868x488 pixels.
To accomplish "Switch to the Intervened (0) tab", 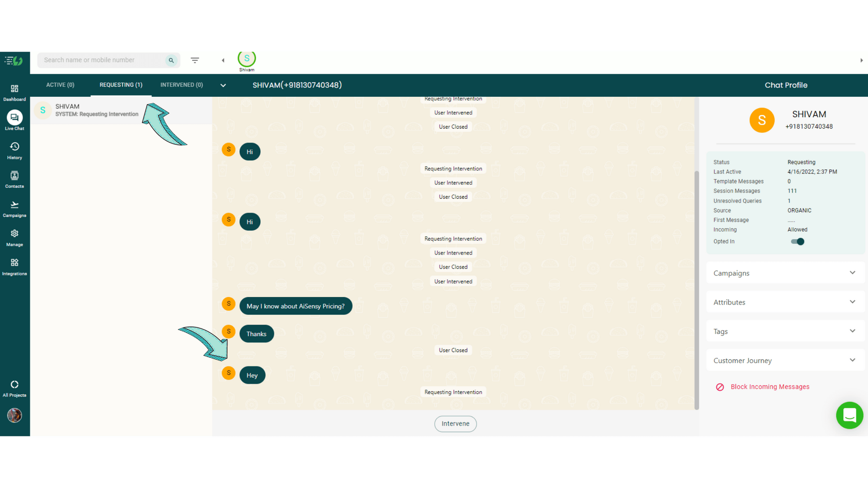I will [181, 85].
